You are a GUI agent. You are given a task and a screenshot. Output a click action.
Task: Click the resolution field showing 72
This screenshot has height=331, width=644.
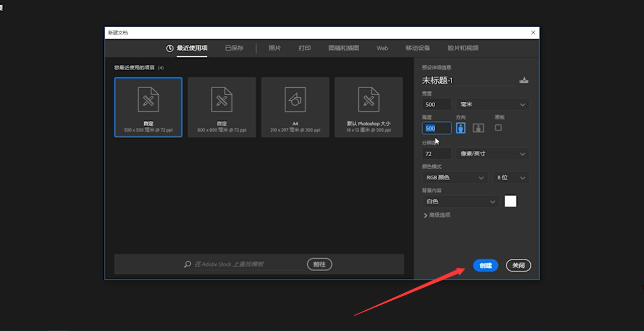(437, 154)
